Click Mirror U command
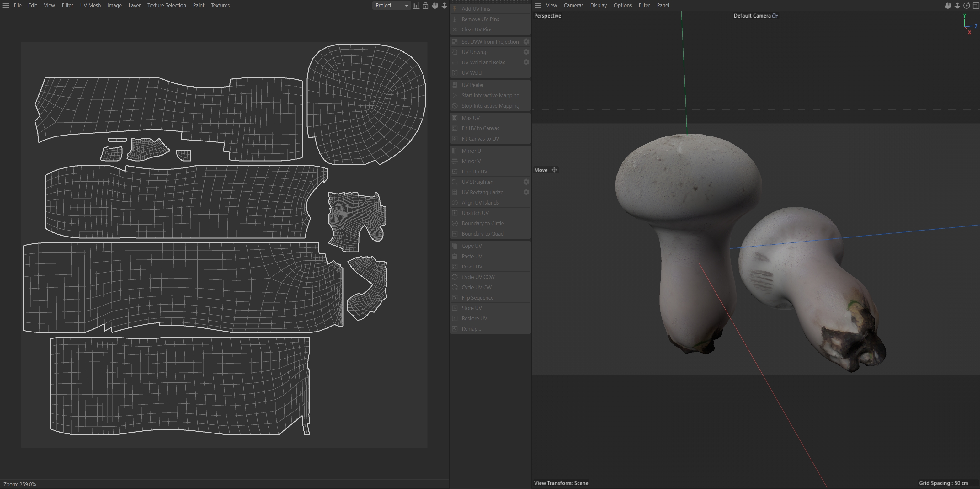The image size is (980, 489). pos(471,151)
